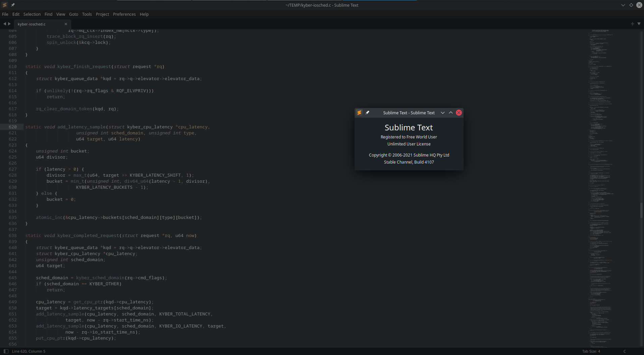Click atomic_inc function call

click(x=49, y=218)
